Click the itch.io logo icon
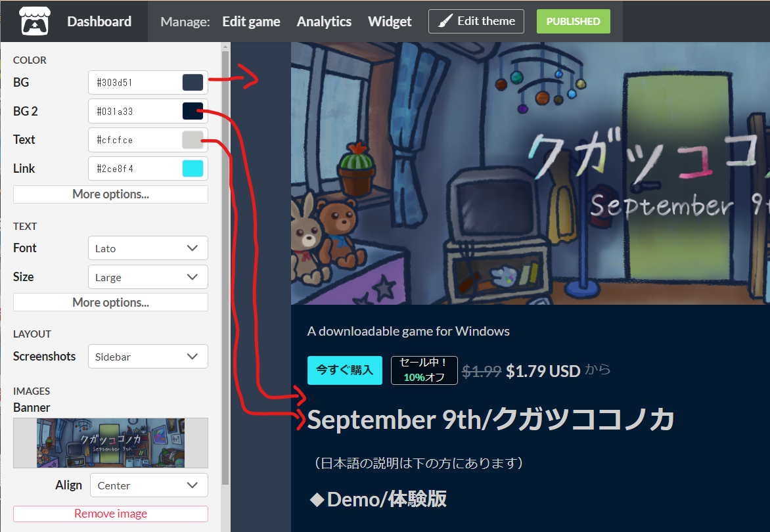Viewport: 770px width, 532px height. (34, 21)
